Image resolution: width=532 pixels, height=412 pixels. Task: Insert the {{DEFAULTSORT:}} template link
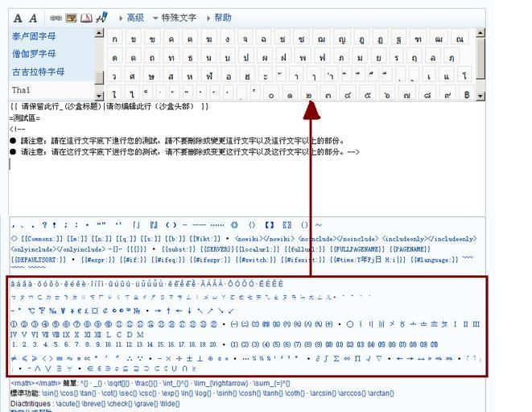(37, 261)
